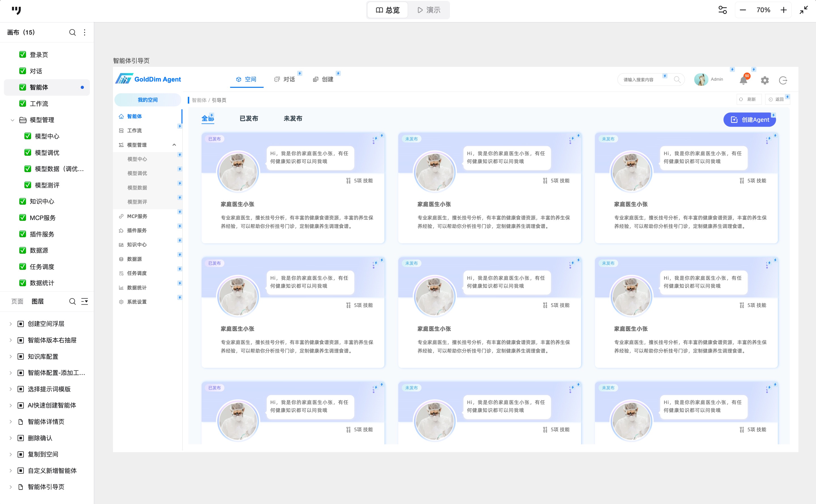Switch to the 页面 tab

pos(17,301)
